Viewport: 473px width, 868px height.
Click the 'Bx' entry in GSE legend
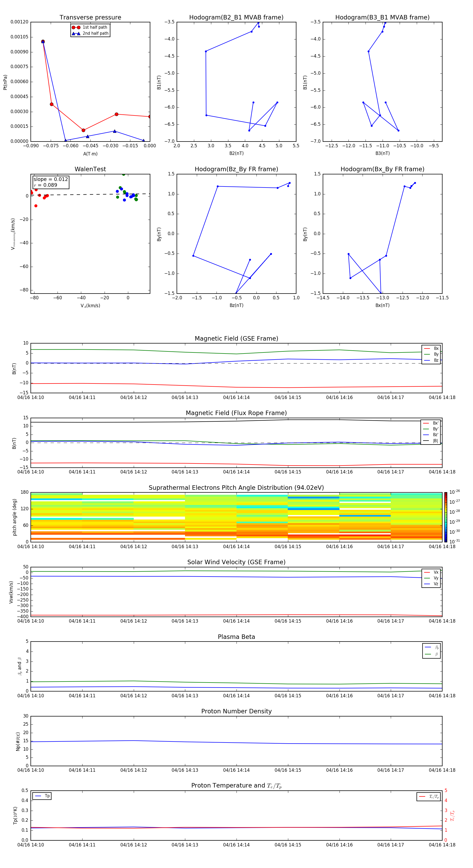[x=431, y=349]
